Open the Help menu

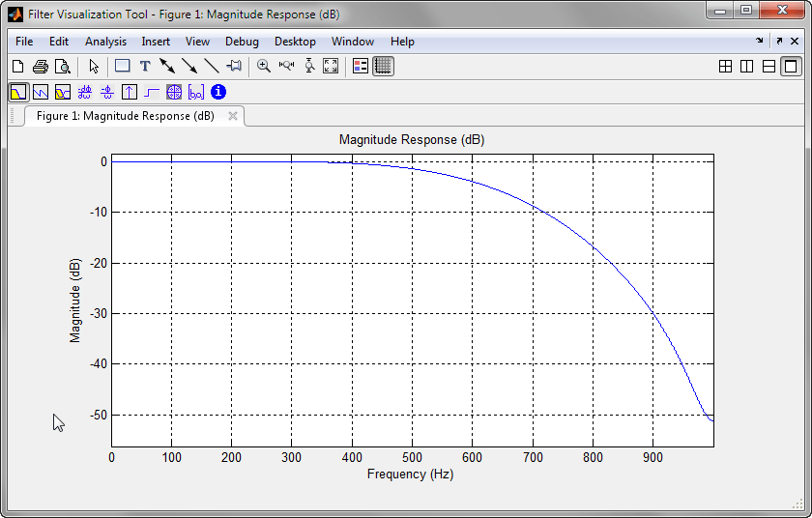pos(402,42)
